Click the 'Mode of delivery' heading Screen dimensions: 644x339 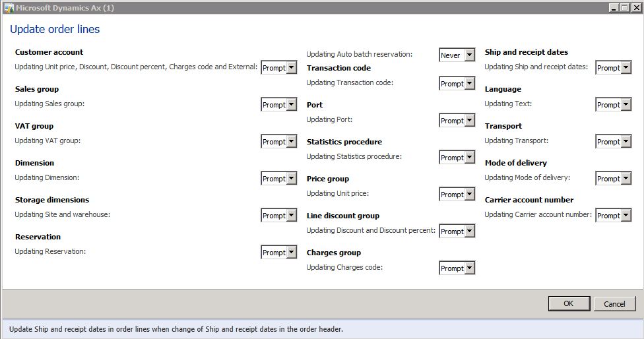tap(516, 163)
